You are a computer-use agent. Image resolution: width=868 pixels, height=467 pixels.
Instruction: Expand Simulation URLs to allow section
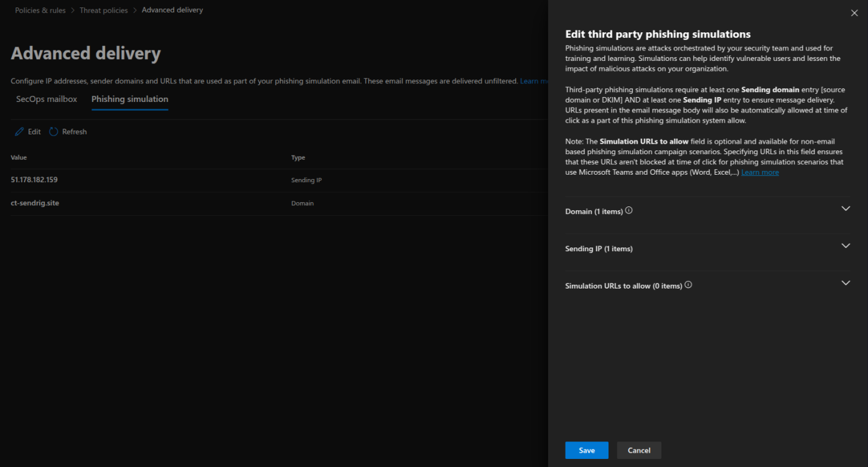click(846, 284)
